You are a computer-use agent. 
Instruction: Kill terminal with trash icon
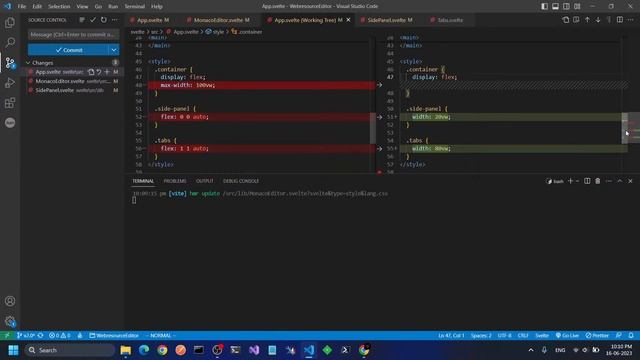point(598,181)
